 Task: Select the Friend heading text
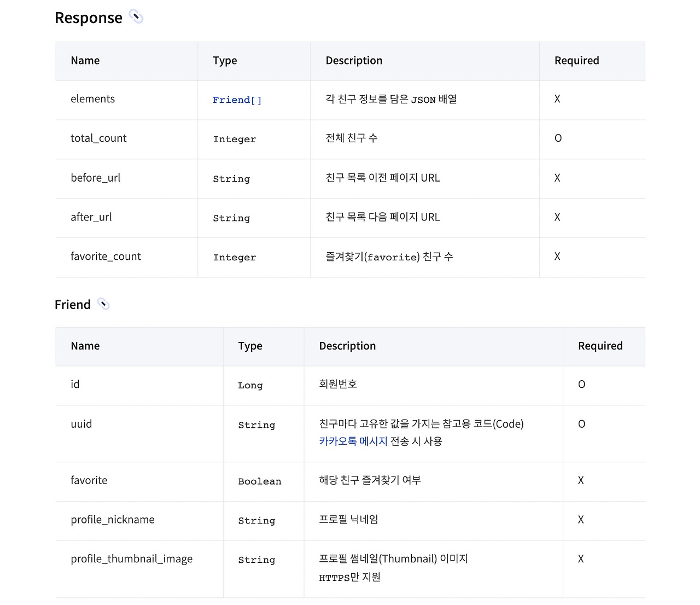tap(72, 305)
